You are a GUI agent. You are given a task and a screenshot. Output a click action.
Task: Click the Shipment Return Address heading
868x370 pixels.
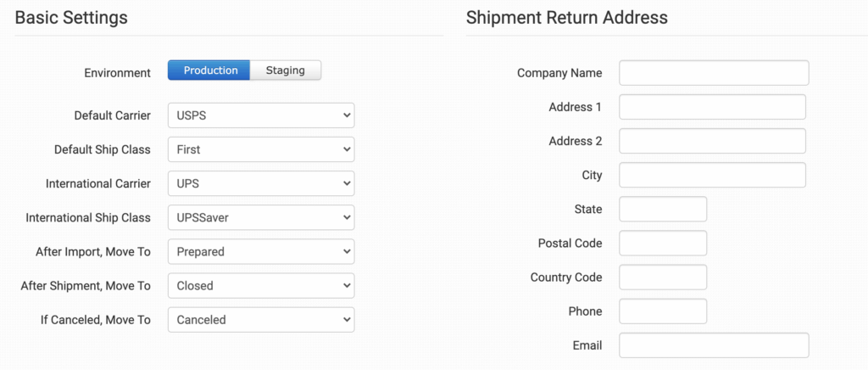(567, 17)
